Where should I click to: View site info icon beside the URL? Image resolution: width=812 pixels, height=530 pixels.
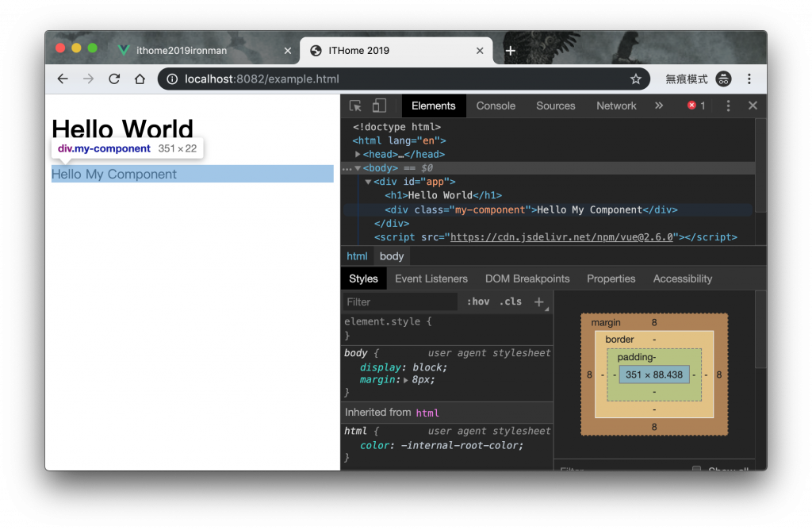pos(172,79)
